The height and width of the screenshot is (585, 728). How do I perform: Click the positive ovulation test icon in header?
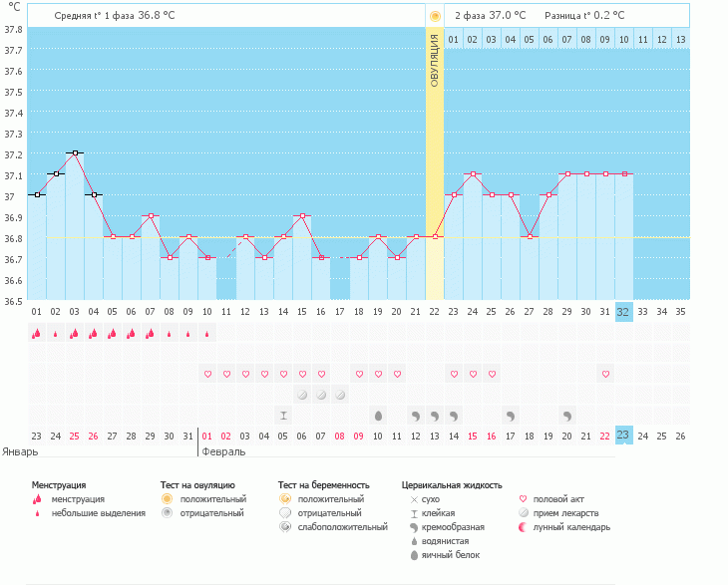click(434, 16)
